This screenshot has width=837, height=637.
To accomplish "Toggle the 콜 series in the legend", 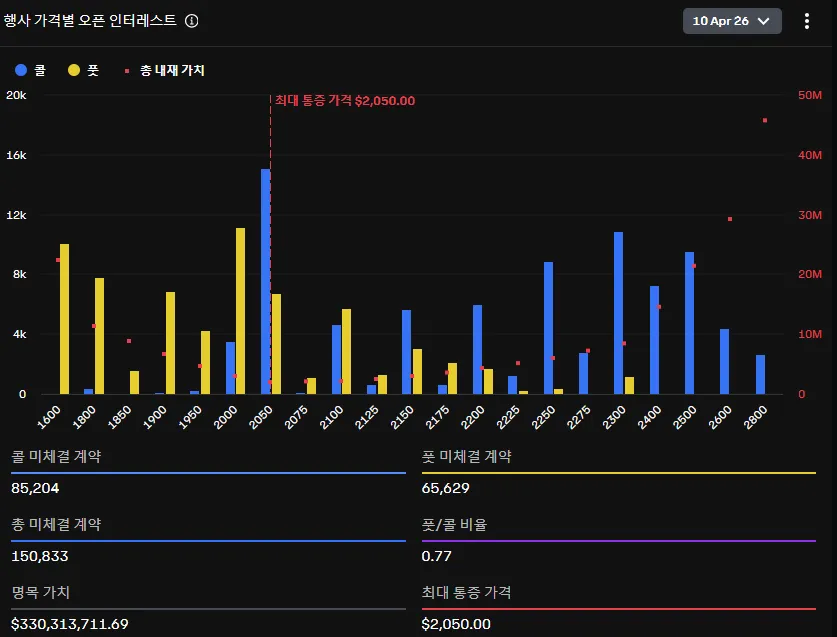I will pyautogui.click(x=31, y=71).
